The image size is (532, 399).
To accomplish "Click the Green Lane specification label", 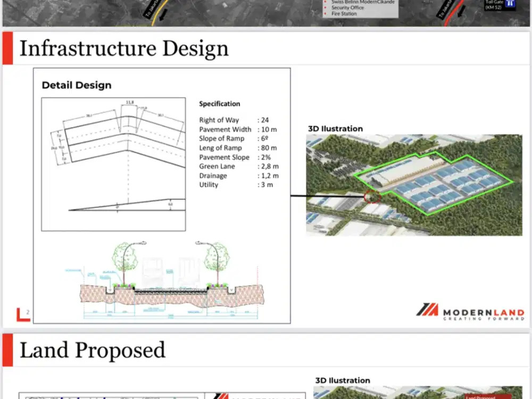I will click(x=218, y=167).
